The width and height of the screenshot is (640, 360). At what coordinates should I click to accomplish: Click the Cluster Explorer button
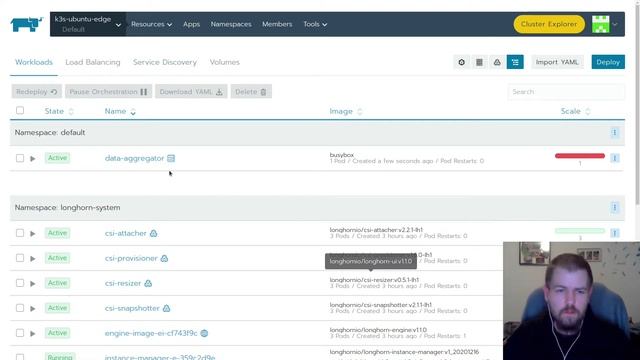click(549, 24)
